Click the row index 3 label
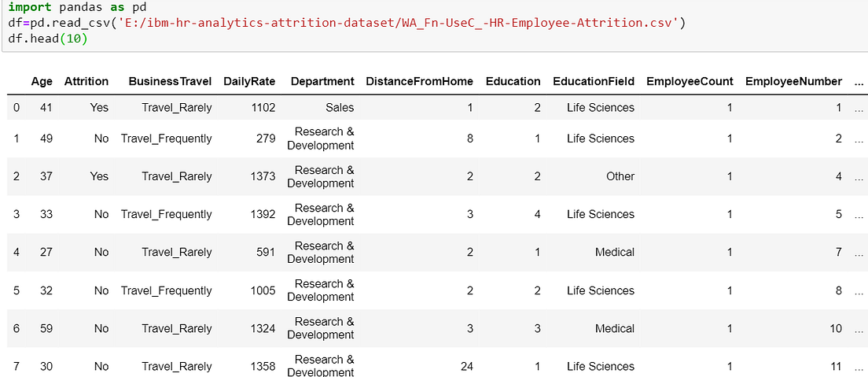This screenshot has width=868, height=377. [17, 214]
